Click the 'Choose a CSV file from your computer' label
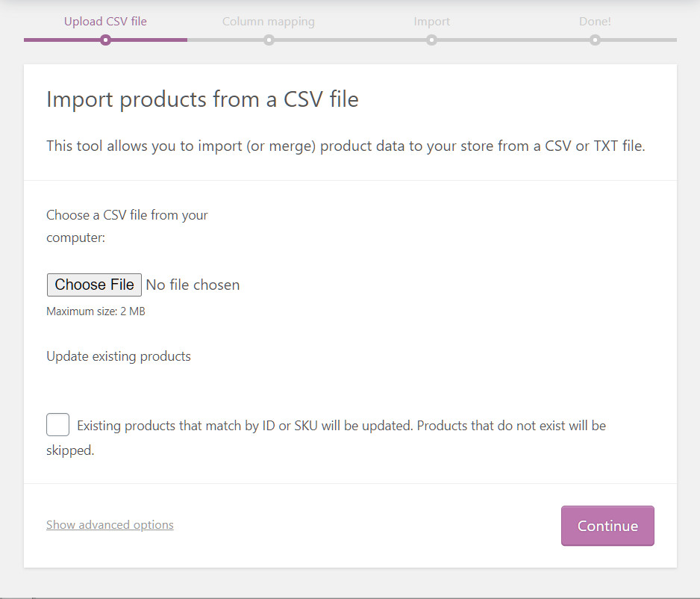 127,226
